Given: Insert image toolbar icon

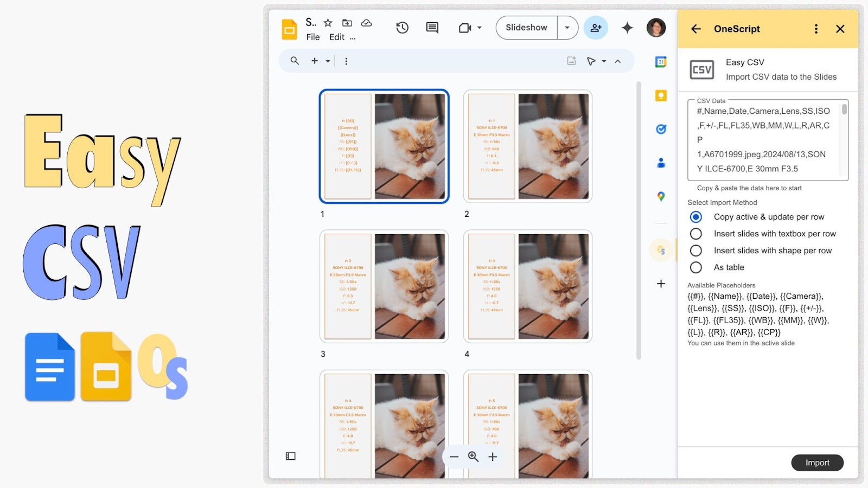Looking at the screenshot, I should pyautogui.click(x=571, y=61).
